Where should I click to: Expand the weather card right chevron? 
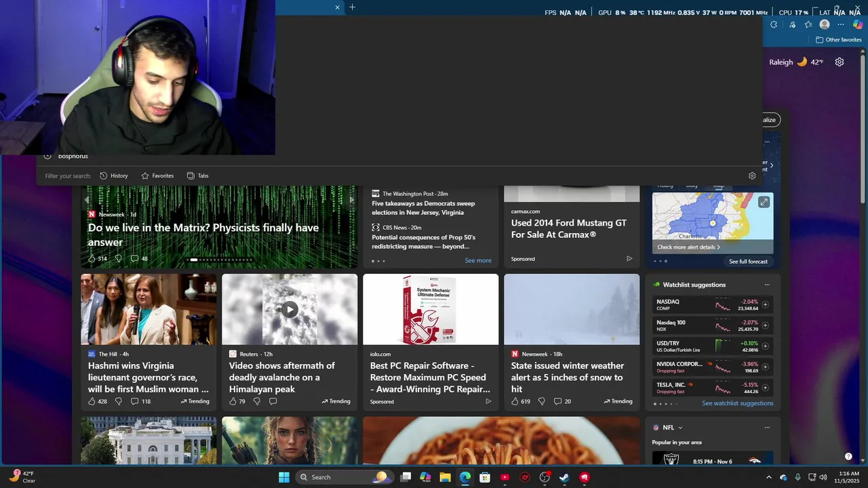point(771,165)
